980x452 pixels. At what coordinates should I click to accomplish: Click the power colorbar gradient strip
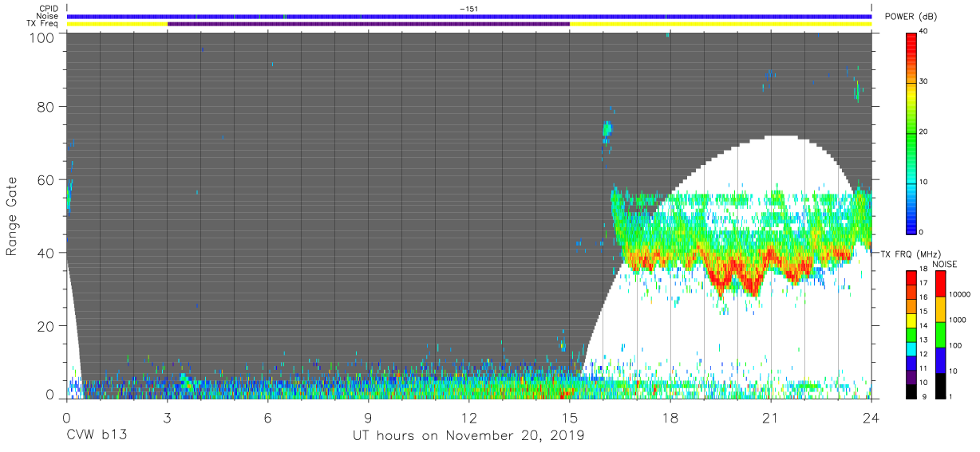911,132
